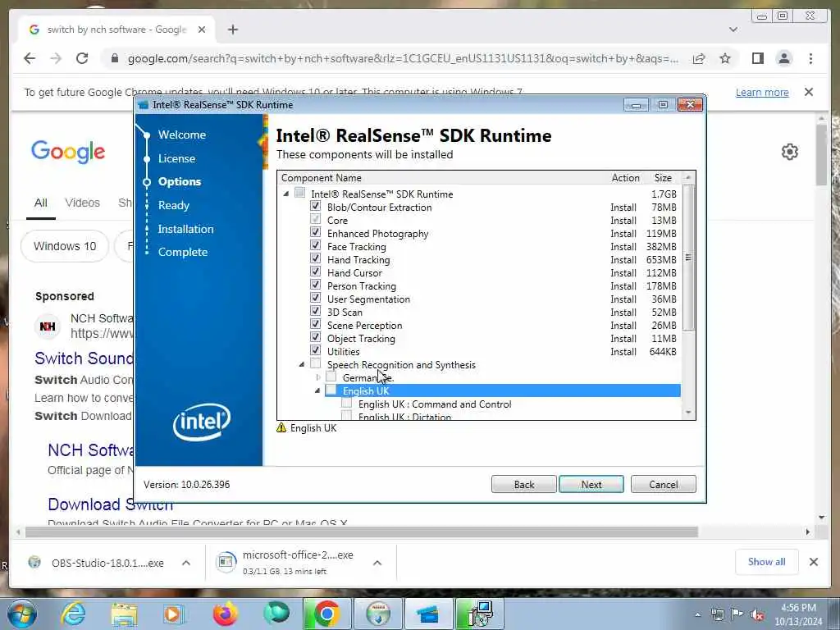Dismiss the Chrome update notice bar
The height and width of the screenshot is (630, 840).
[x=809, y=92]
